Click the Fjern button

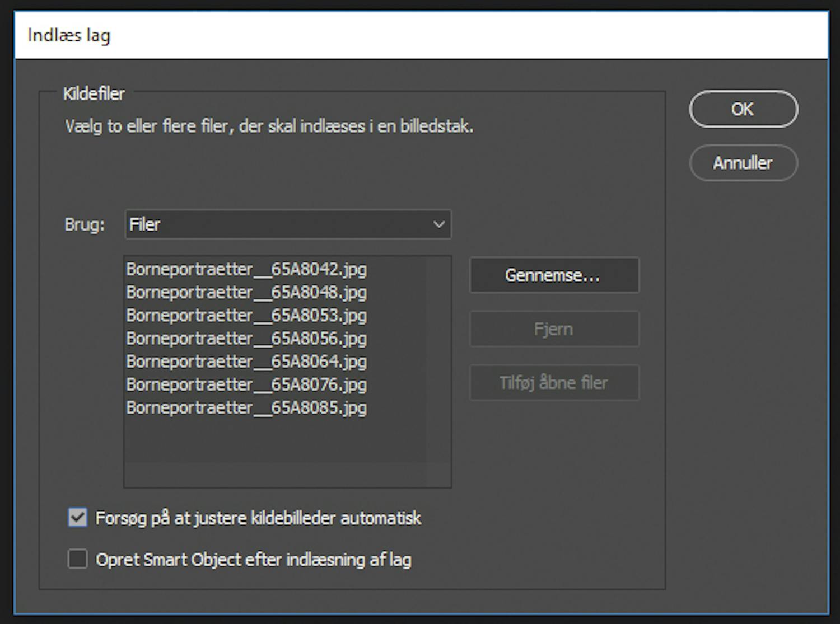click(x=553, y=329)
